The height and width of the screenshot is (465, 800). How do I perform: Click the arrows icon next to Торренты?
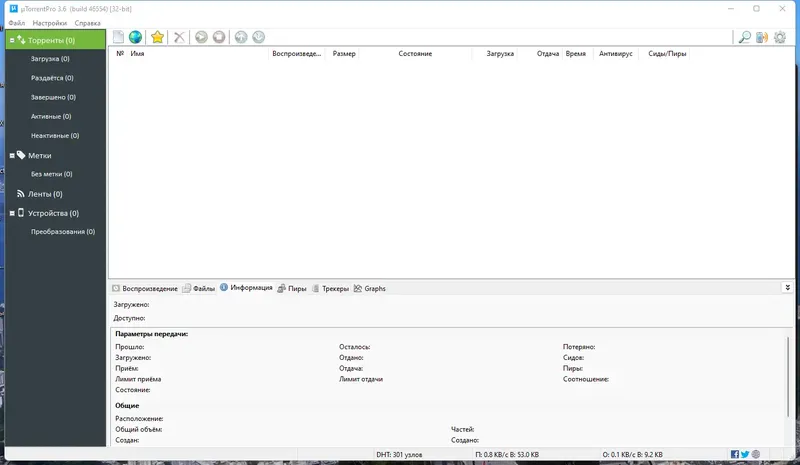pyautogui.click(x=21, y=39)
